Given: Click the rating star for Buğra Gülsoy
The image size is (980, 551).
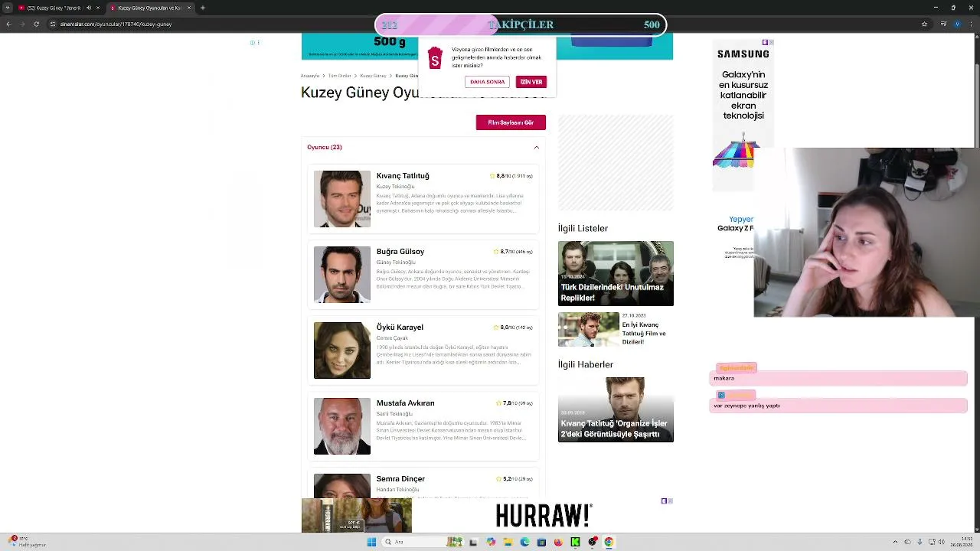Looking at the screenshot, I should (x=496, y=252).
